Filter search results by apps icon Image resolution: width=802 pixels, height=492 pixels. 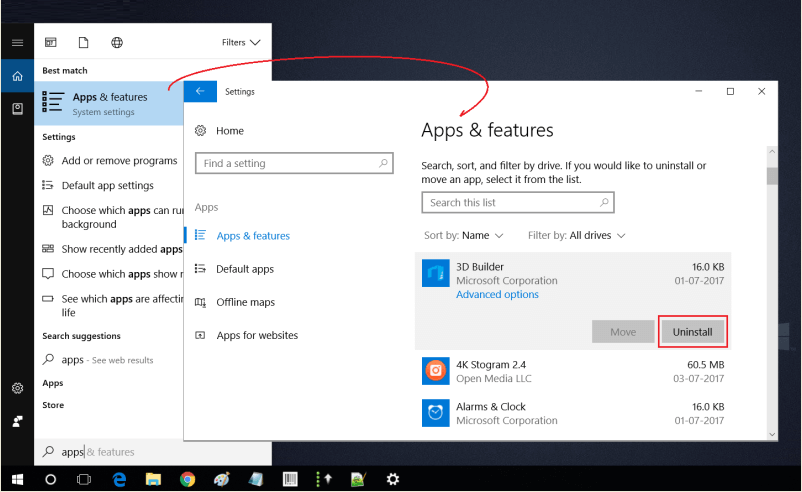tap(51, 42)
